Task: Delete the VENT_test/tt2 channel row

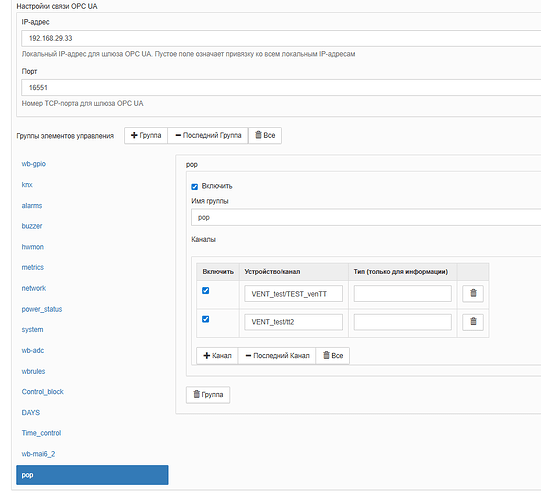Action: (x=473, y=322)
